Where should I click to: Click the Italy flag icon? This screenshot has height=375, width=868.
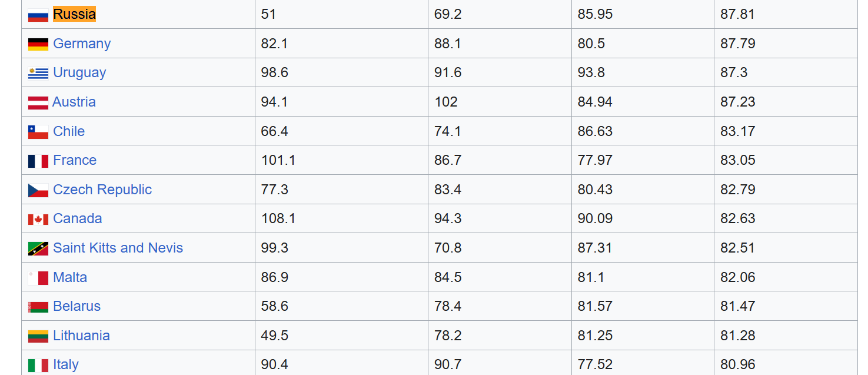38,365
